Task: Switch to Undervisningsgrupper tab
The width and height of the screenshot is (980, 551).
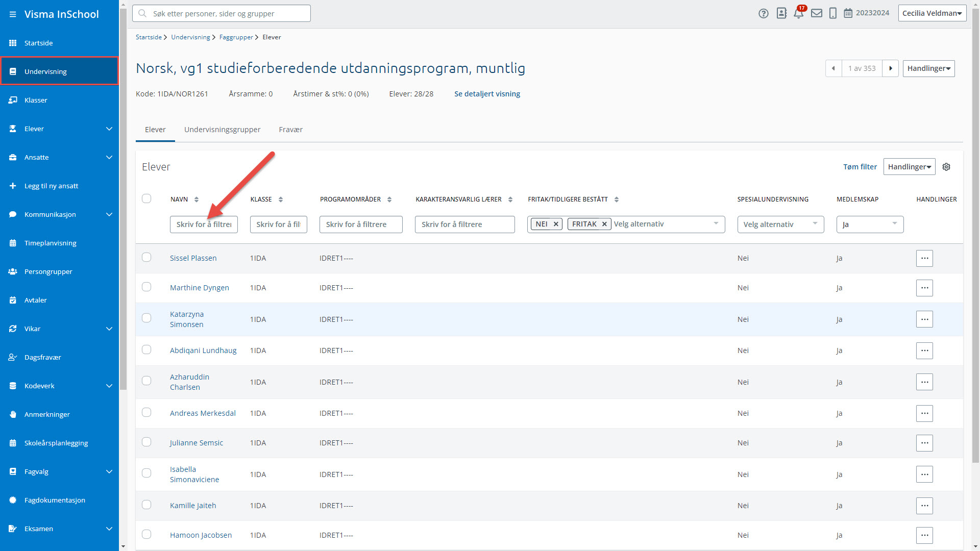Action: point(222,130)
